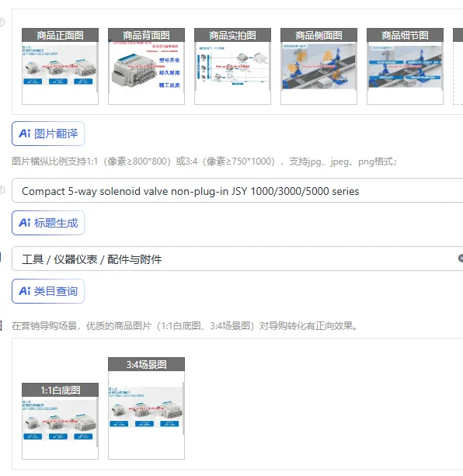Edit the product title input field

pyautogui.click(x=238, y=190)
